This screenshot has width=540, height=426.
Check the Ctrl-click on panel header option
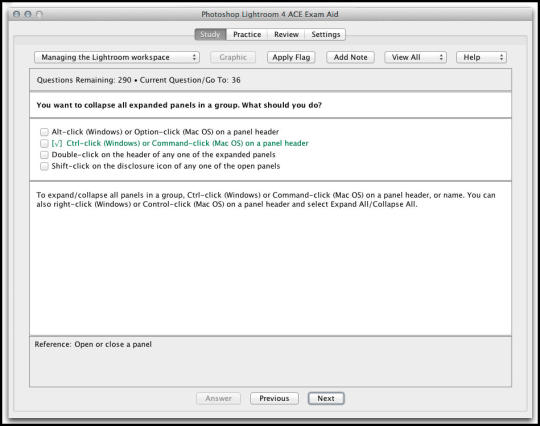tap(44, 143)
